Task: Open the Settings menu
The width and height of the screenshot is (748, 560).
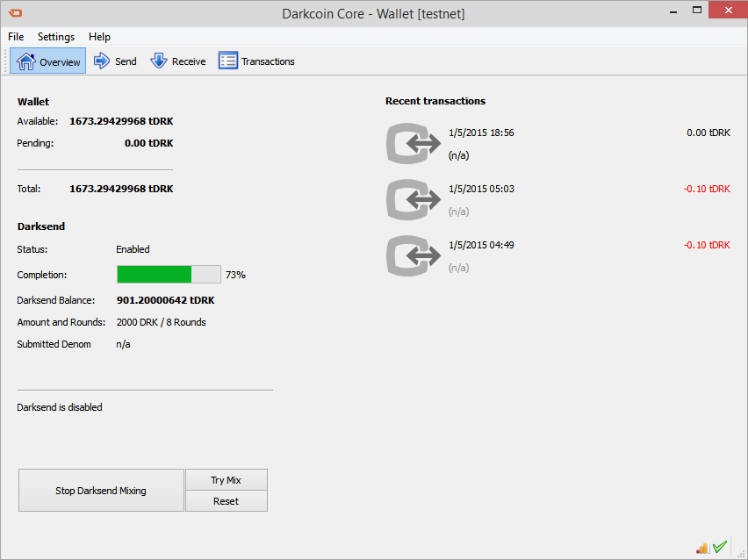Action: pos(56,37)
